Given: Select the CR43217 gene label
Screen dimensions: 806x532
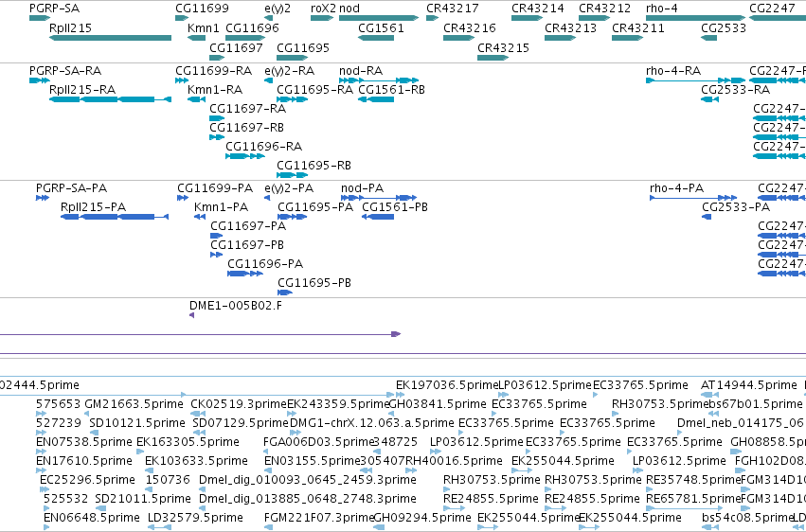Looking at the screenshot, I should (453, 9).
